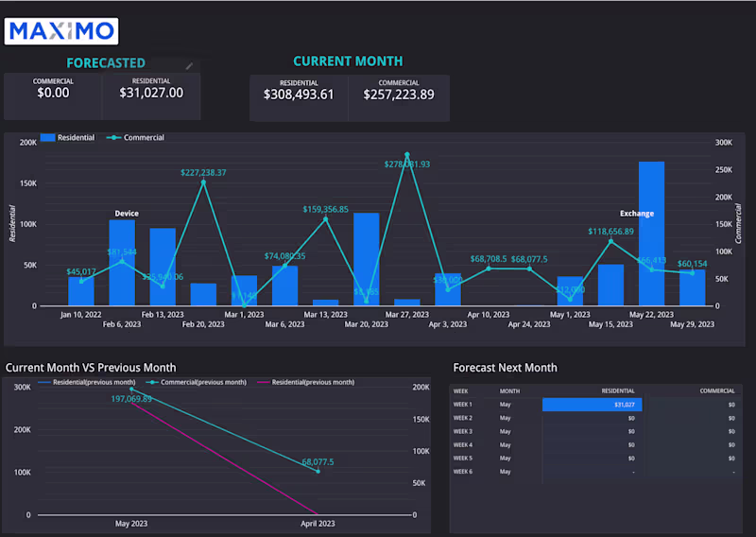
Task: Toggle the Commercial line legend entry
Action: 135,137
